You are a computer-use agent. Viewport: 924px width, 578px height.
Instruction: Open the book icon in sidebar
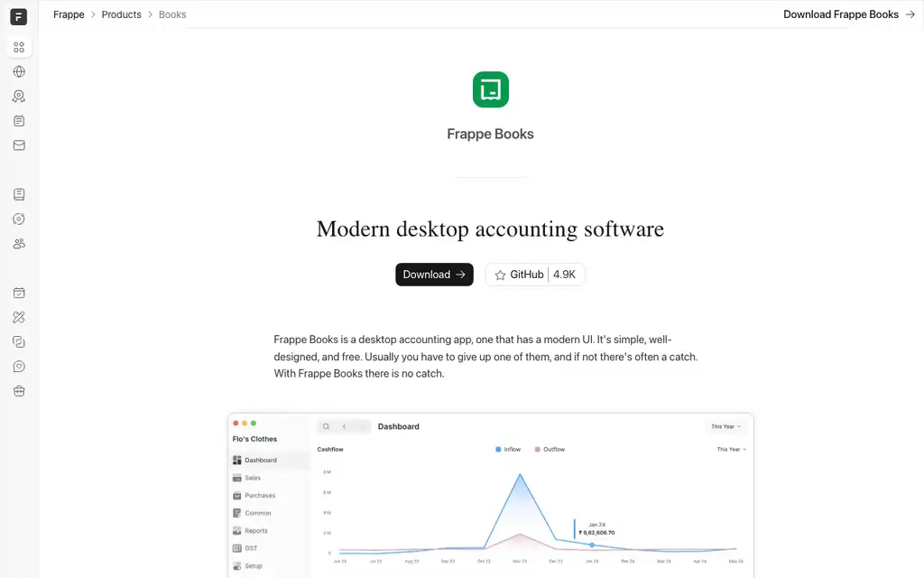coord(19,194)
